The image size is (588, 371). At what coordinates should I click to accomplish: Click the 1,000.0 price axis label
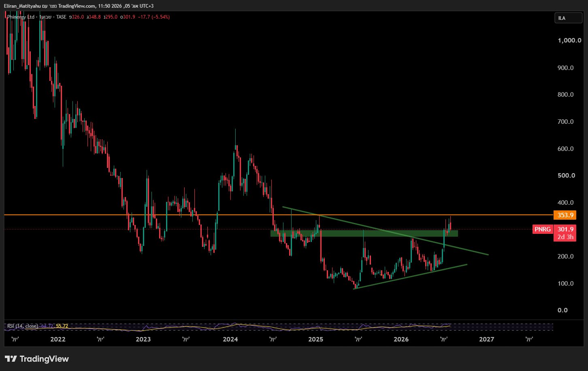569,40
